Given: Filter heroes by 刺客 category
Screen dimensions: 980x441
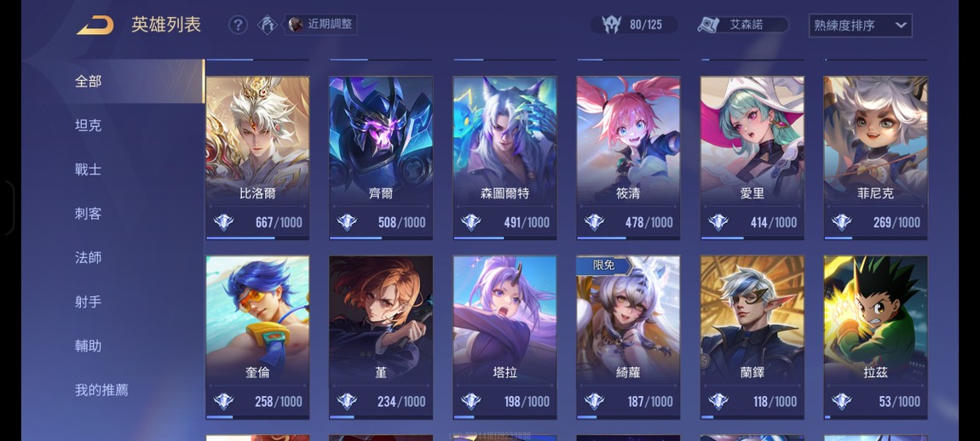Looking at the screenshot, I should coord(88,214).
